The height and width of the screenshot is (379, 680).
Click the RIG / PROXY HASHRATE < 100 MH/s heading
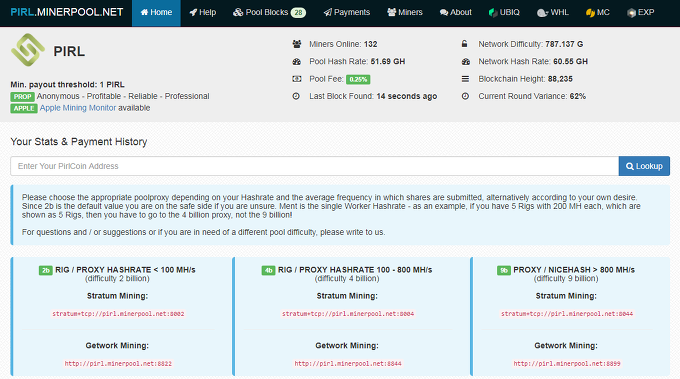125,270
